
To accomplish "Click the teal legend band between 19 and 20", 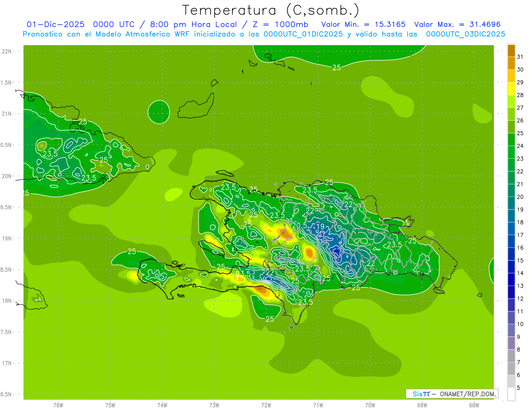I will pyautogui.click(x=511, y=204).
